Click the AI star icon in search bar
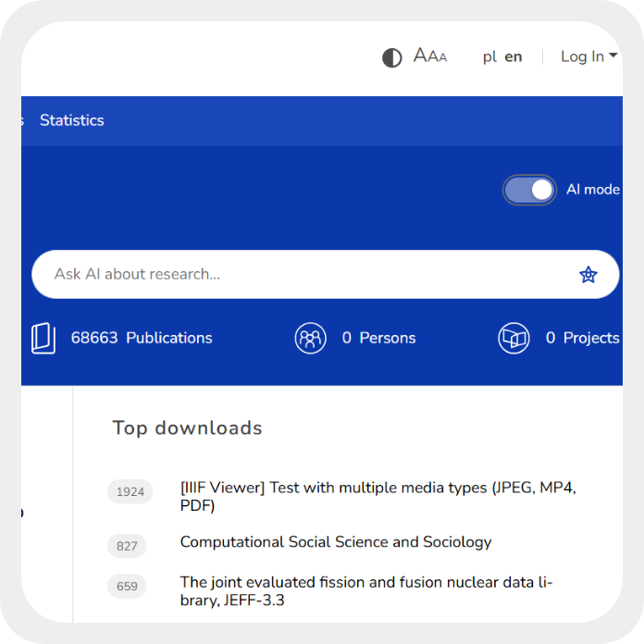This screenshot has width=644, height=644. (x=588, y=275)
